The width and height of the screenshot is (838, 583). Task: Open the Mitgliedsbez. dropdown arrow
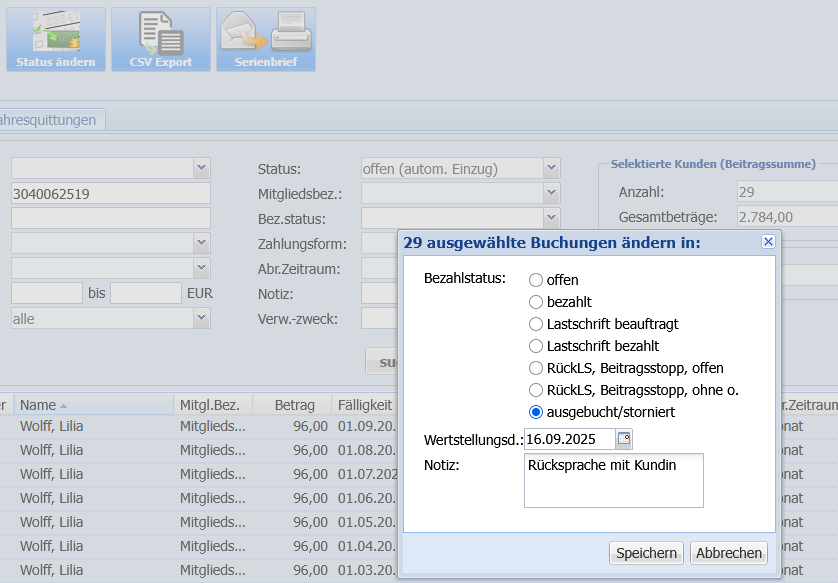click(551, 193)
